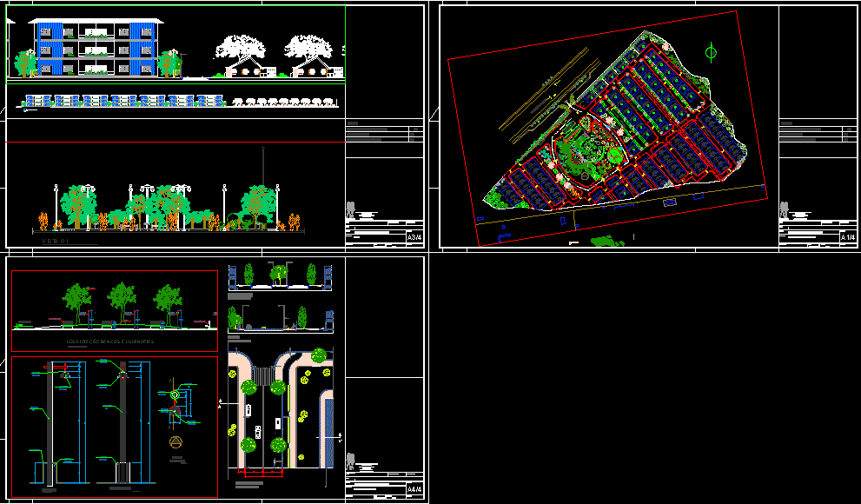Click the A4/4 sheet number label

tap(414, 490)
